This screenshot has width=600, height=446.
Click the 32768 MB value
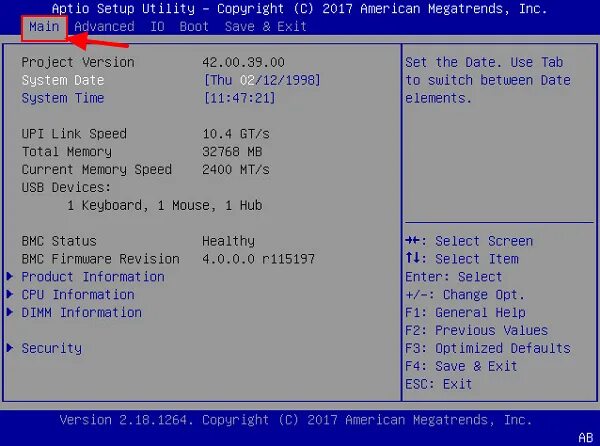click(x=232, y=152)
